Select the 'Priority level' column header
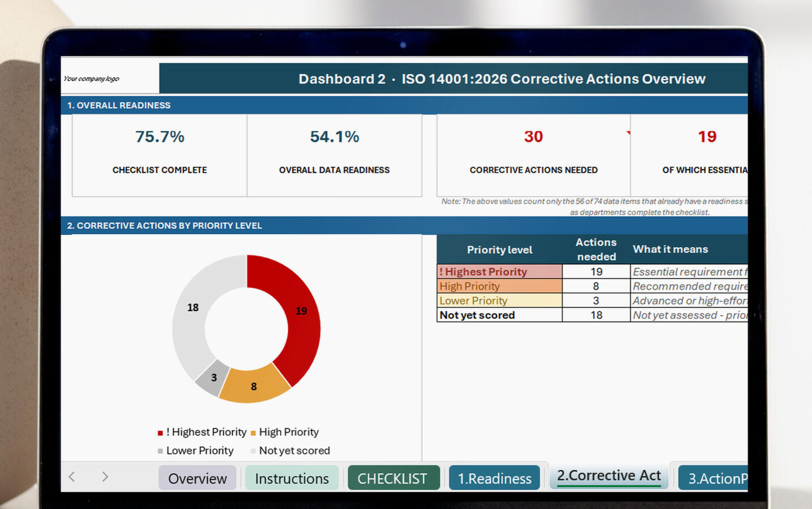Viewport: 812px width, 509px height. (x=499, y=250)
